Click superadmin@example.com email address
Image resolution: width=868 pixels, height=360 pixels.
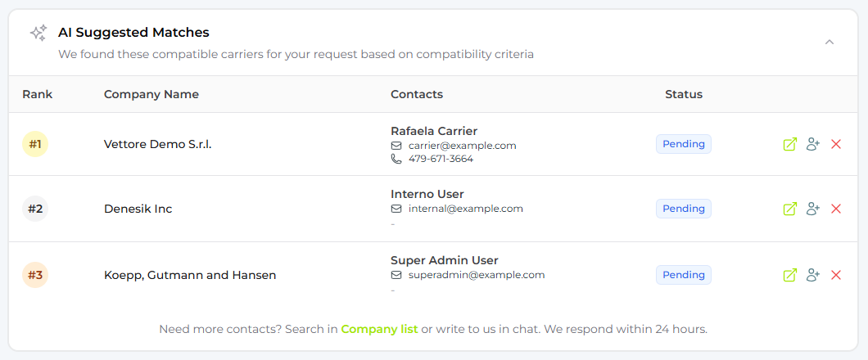[x=476, y=275]
